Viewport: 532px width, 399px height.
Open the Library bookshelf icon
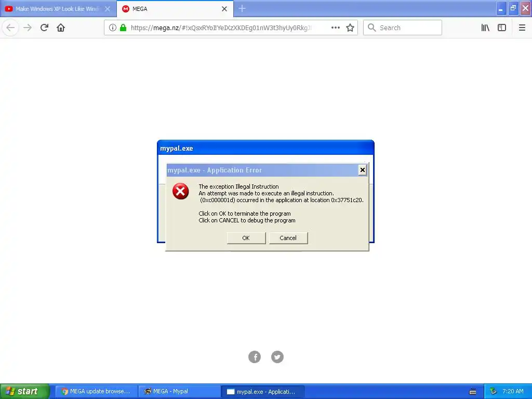(485, 28)
